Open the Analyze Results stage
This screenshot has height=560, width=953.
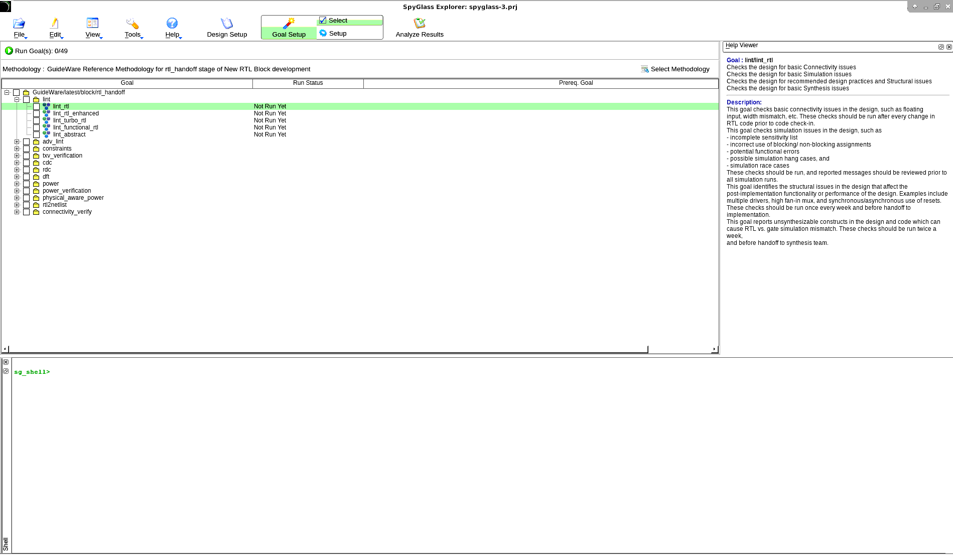(x=420, y=28)
